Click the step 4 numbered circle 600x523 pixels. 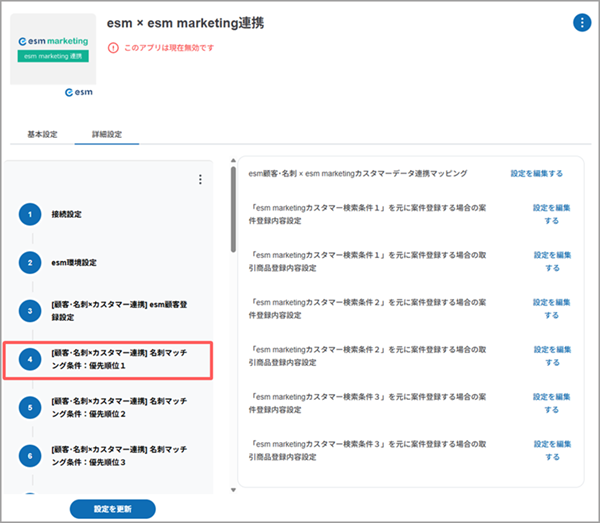click(30, 359)
